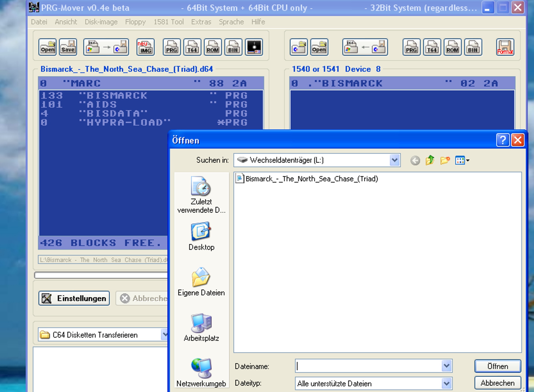This screenshot has height=392, width=534.
Task: Open the Floppy menu
Action: coord(135,22)
